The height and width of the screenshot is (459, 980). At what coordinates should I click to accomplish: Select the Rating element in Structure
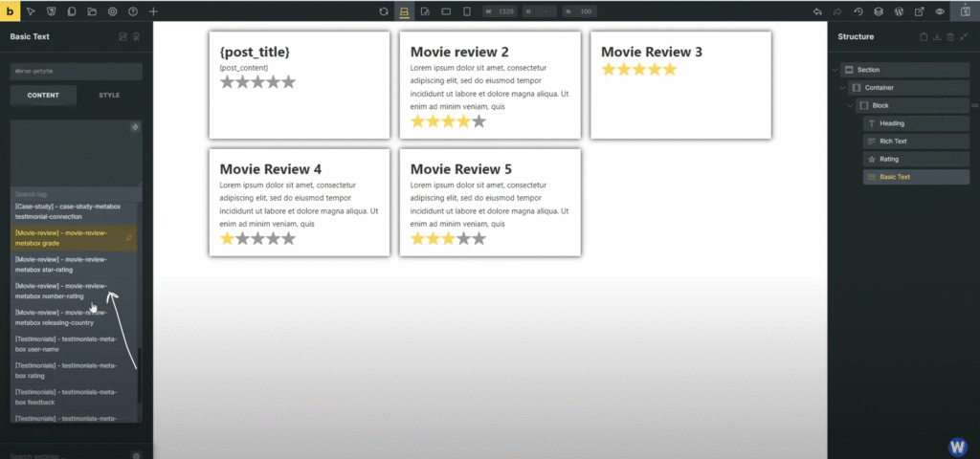pyautogui.click(x=889, y=159)
